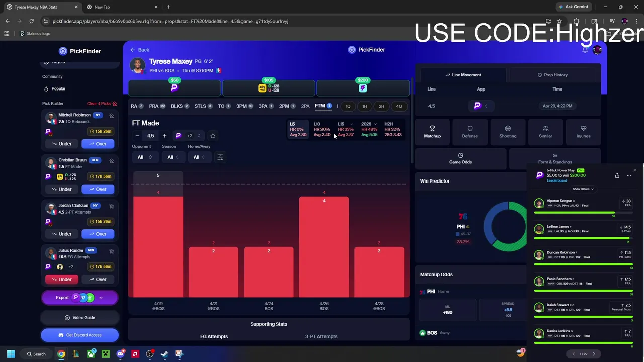Select the PRA stat tab
The width and height of the screenshot is (644, 362).
(x=157, y=106)
